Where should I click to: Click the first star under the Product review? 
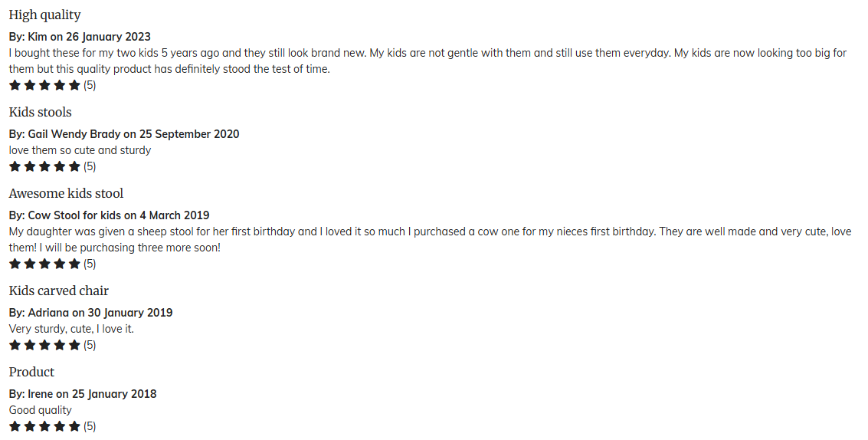click(x=15, y=426)
